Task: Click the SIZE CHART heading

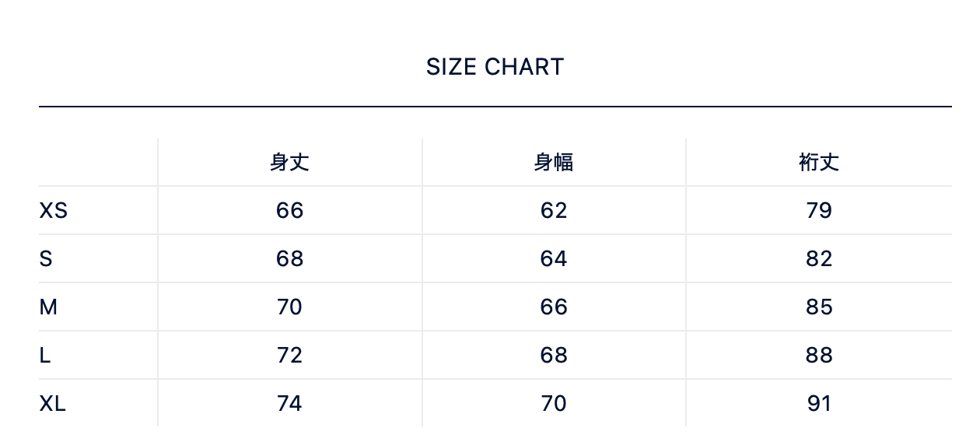Action: point(495,68)
